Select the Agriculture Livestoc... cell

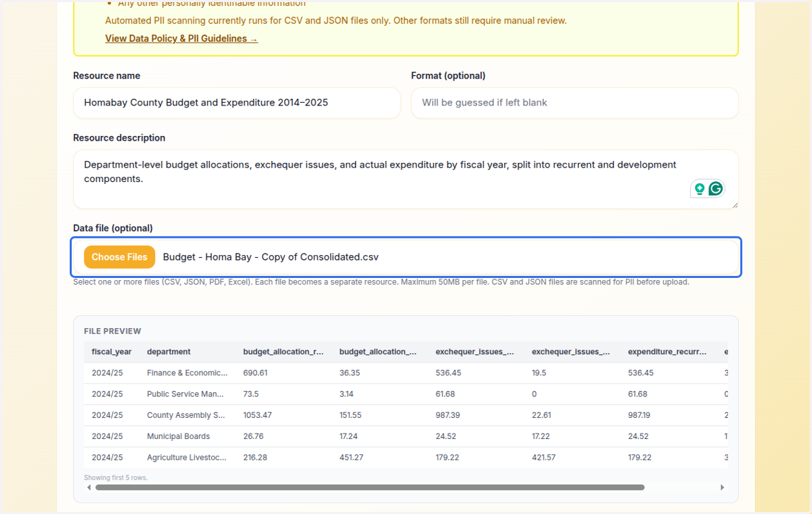point(187,457)
